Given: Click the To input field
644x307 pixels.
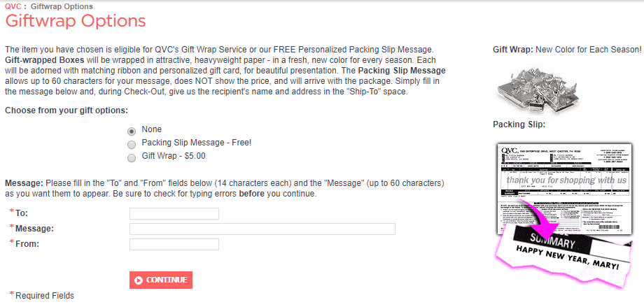Looking at the screenshot, I should pyautogui.click(x=174, y=213).
